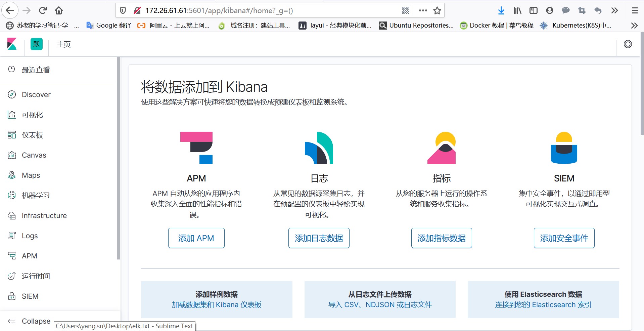Open 导入 CSV、NDJSON 或日志文件 link
Viewport: 644px width, 331px height.
click(380, 304)
